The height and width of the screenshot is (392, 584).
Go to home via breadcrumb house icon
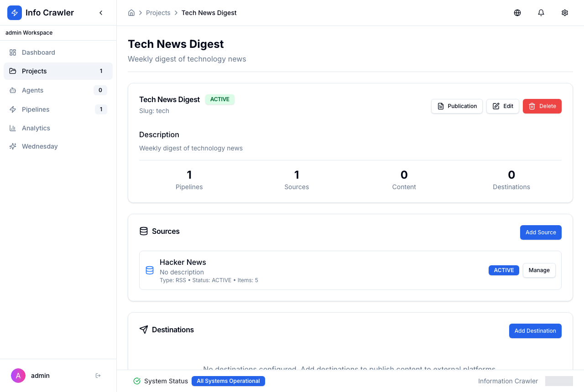point(131,13)
